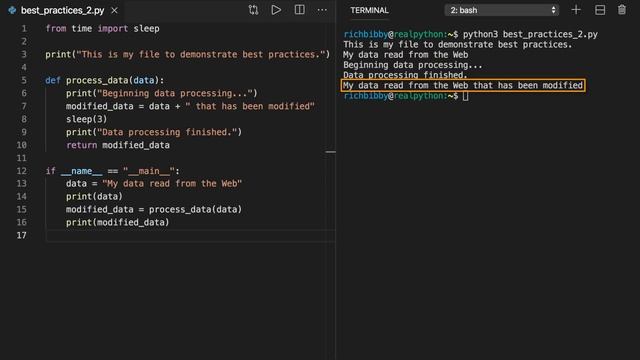Click the editor scrollbar marker
The width and height of the screenshot is (640, 360).
(331, 152)
